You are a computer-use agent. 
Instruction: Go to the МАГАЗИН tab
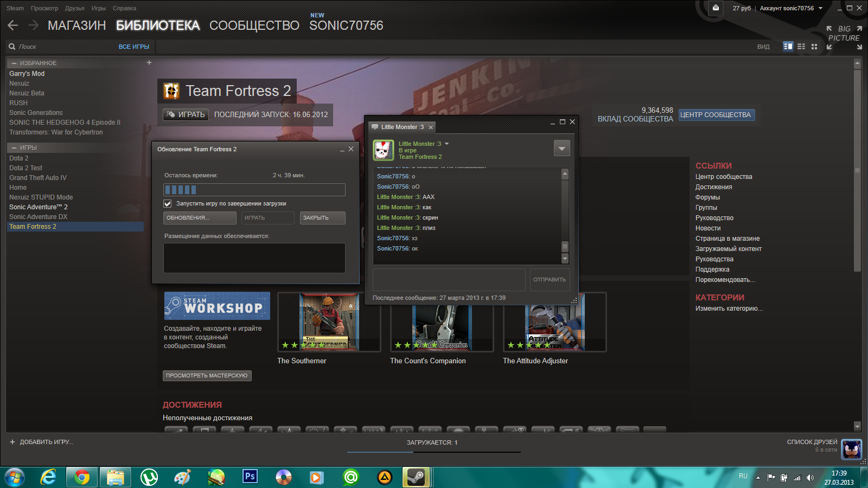pyautogui.click(x=77, y=25)
